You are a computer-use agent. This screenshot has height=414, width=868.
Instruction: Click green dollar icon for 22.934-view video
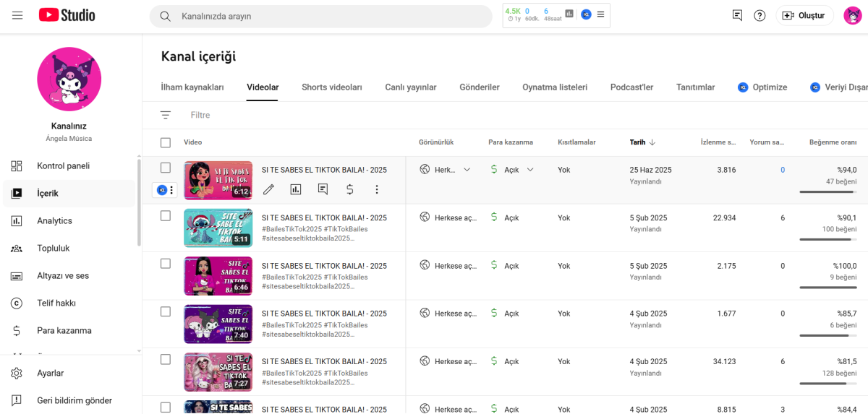(494, 217)
